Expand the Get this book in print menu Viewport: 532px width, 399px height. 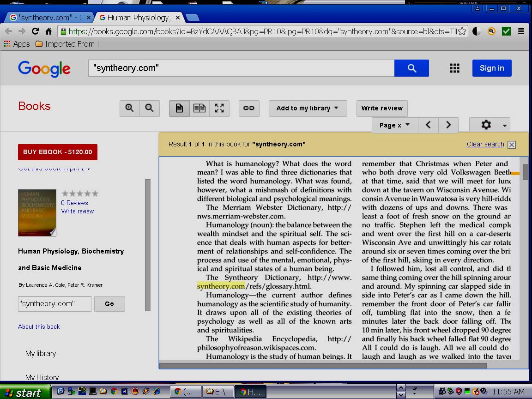point(54,169)
